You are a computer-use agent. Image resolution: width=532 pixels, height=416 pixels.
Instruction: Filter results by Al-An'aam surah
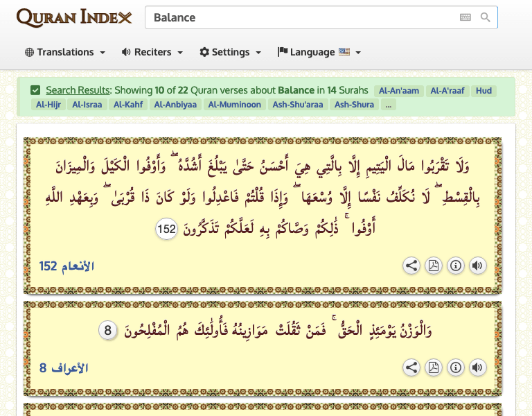point(399,91)
